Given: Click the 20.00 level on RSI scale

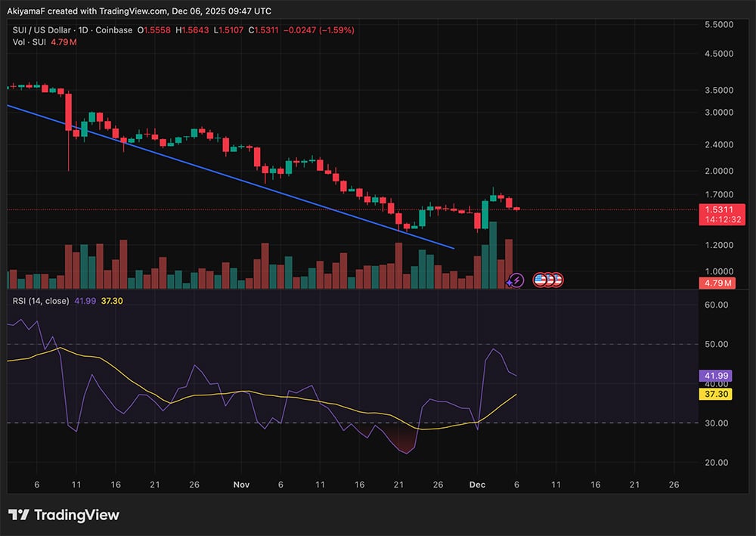Looking at the screenshot, I should [x=715, y=463].
